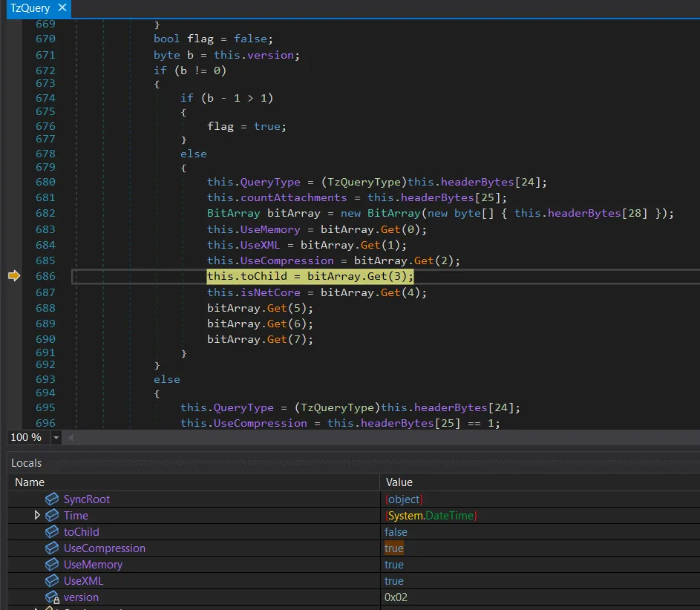This screenshot has width=700, height=610.
Task: Select the highlighted true value of UseCompression
Action: (x=394, y=548)
